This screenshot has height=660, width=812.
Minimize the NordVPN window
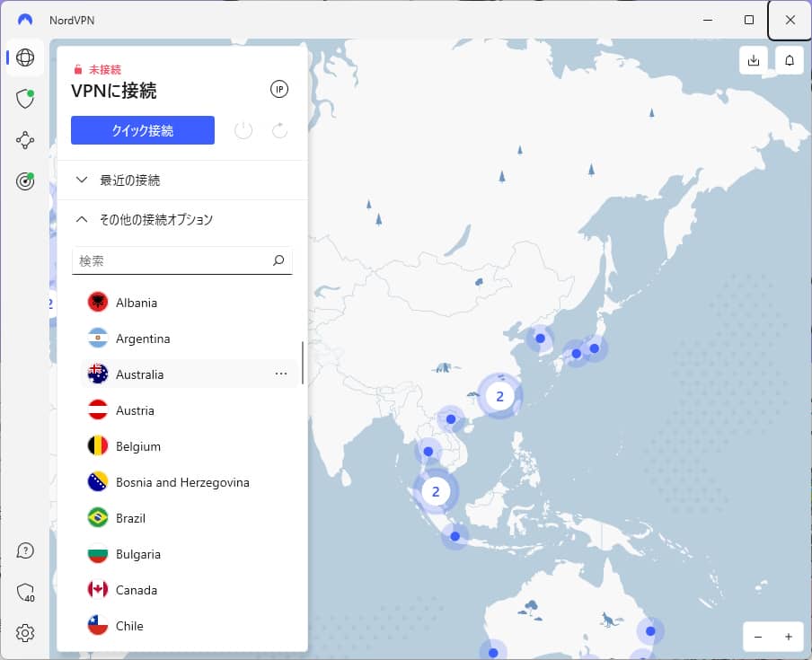pos(708,20)
